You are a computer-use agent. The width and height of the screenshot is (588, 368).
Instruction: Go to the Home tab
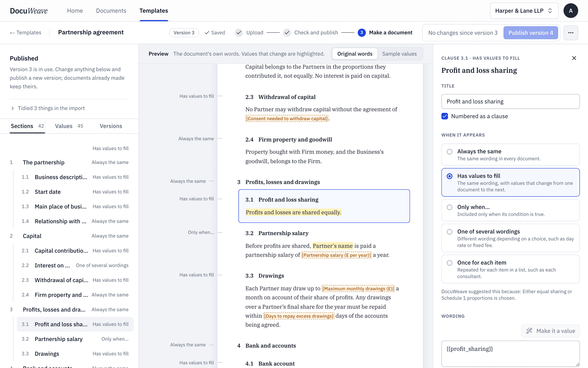(x=75, y=11)
